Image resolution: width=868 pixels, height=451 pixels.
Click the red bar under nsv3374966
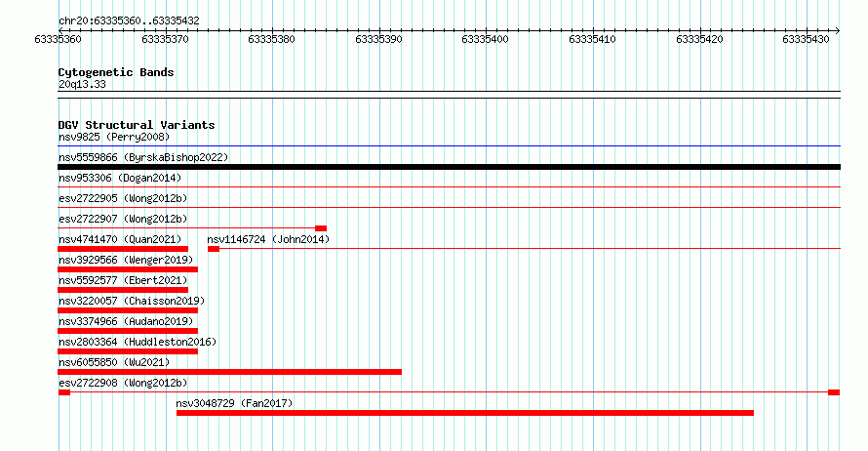pyautogui.click(x=128, y=331)
